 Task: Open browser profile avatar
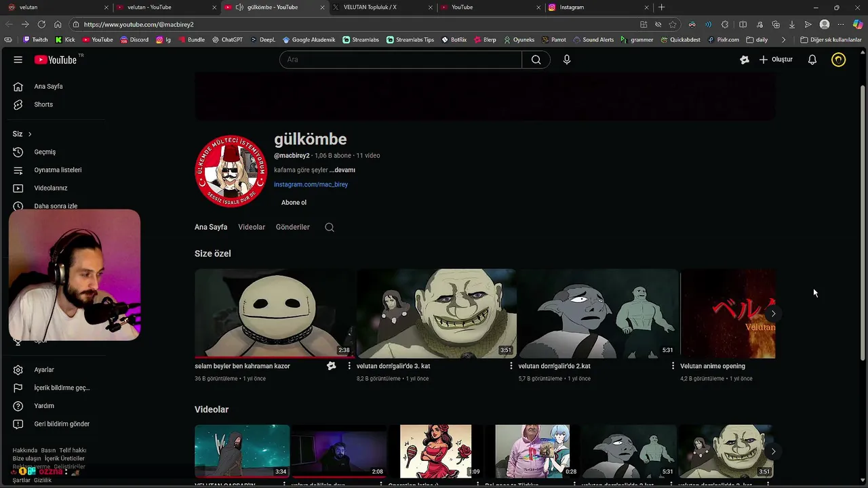coord(825,24)
